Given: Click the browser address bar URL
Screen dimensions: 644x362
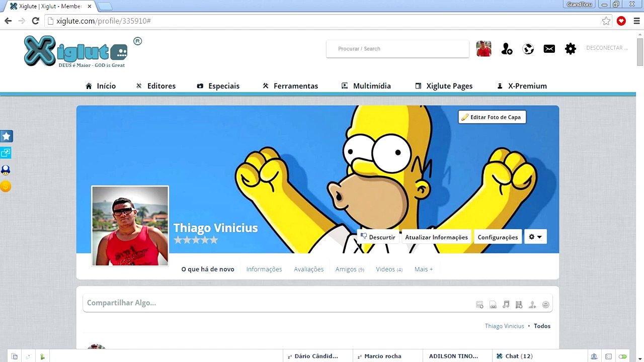Looking at the screenshot, I should (x=104, y=21).
